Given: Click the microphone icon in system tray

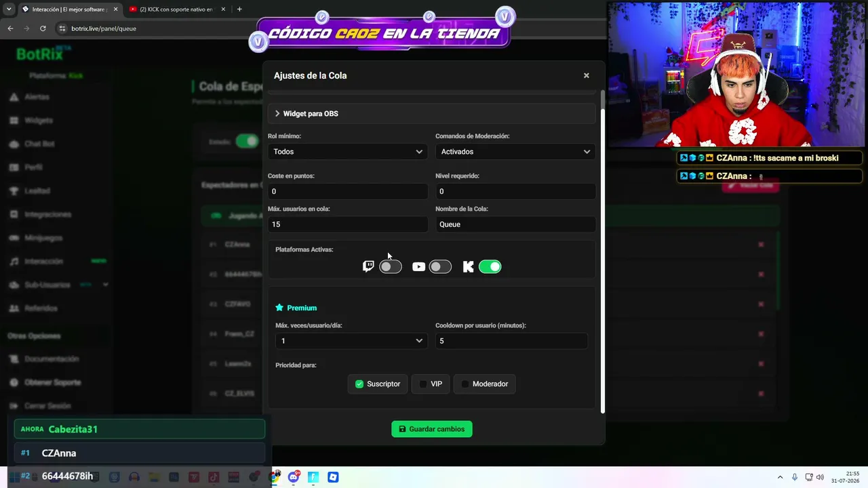Looking at the screenshot, I should click(x=795, y=477).
